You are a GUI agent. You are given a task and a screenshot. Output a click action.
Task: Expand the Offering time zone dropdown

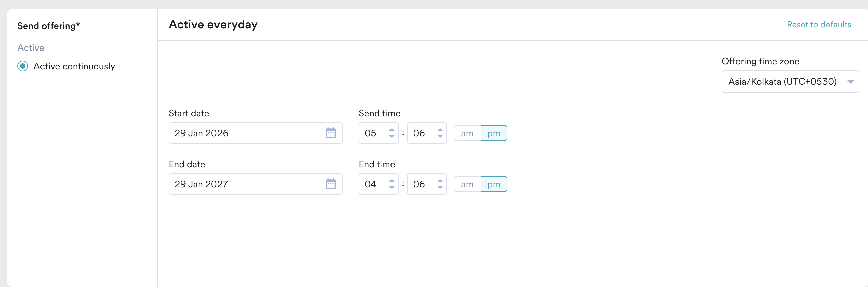click(x=790, y=82)
